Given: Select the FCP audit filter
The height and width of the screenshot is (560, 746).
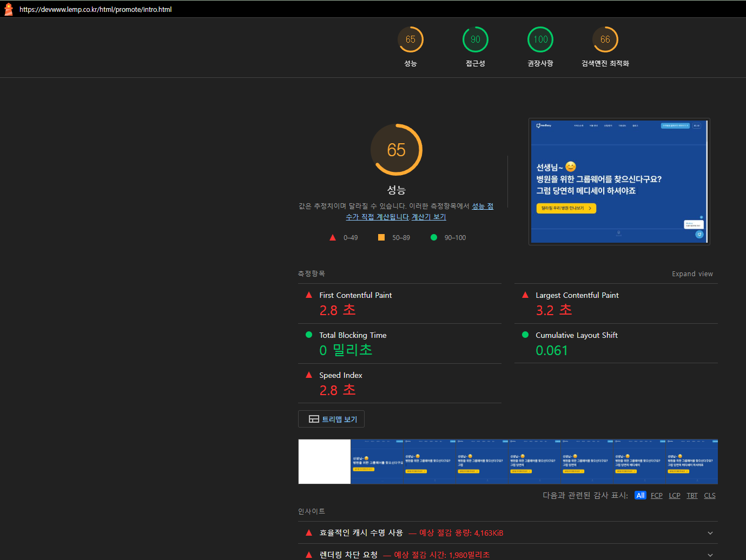Looking at the screenshot, I should [x=657, y=496].
